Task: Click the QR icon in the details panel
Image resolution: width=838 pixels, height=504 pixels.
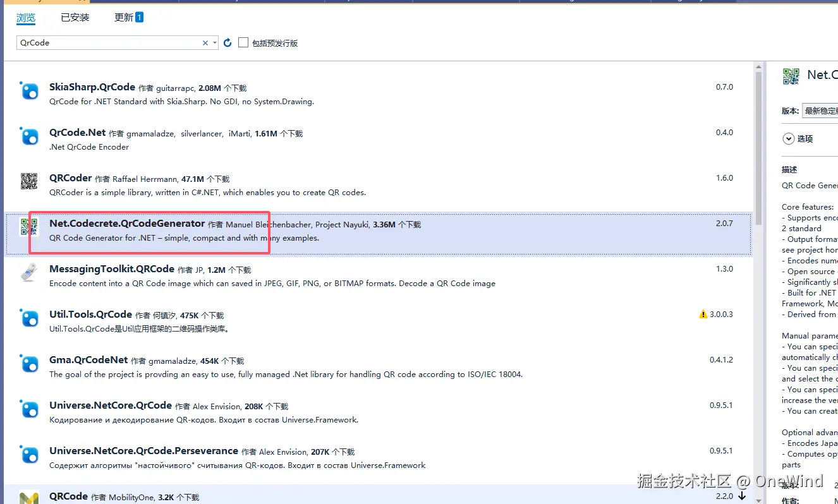Action: click(791, 76)
